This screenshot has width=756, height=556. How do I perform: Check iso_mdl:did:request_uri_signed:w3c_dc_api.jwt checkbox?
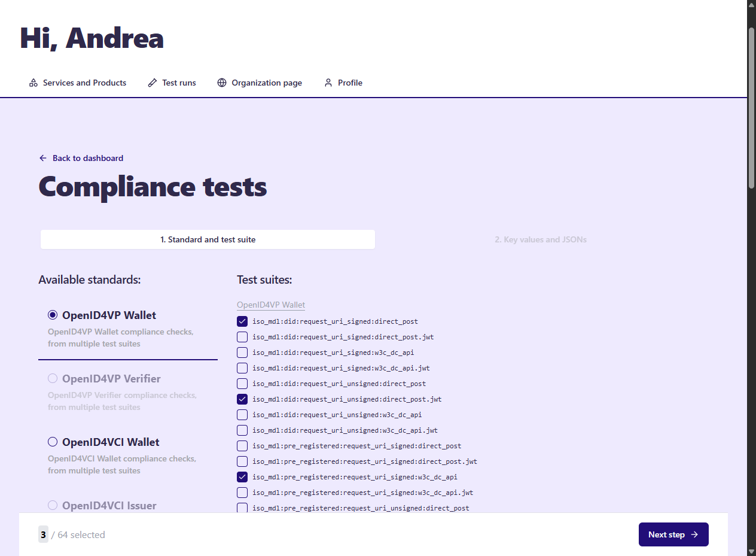coord(242,368)
